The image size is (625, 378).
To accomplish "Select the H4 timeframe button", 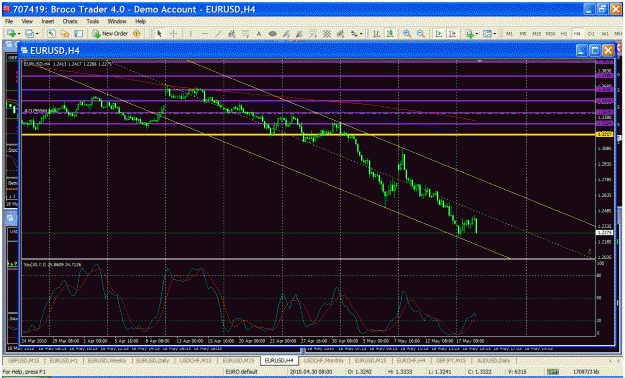I will point(577,34).
